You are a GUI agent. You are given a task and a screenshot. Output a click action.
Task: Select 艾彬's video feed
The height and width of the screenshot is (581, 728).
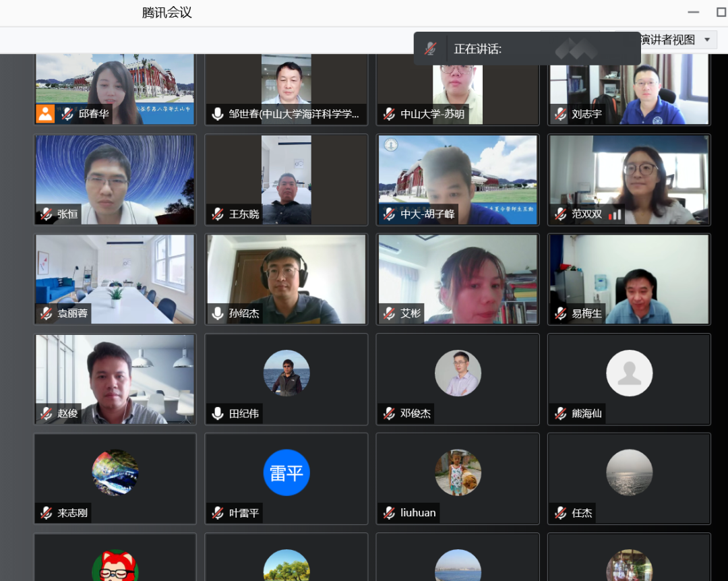click(458, 279)
